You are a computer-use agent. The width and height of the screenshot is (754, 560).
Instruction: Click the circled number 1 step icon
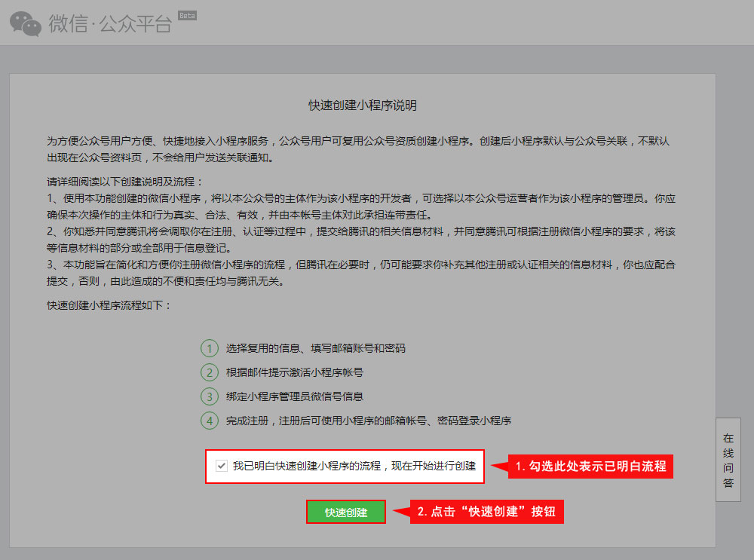[x=209, y=348]
